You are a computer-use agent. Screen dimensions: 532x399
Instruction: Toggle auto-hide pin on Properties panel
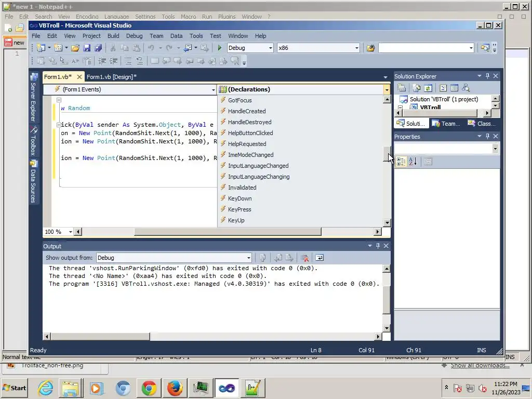(487, 136)
